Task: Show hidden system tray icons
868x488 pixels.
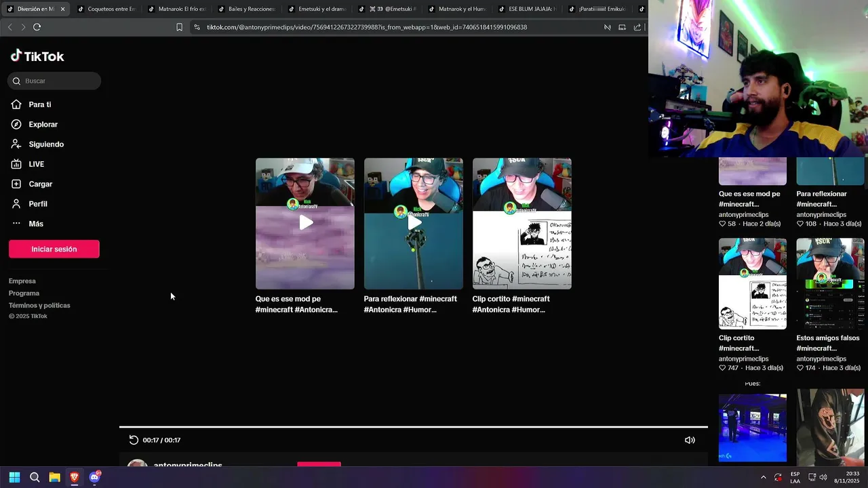Action: pyautogui.click(x=764, y=477)
